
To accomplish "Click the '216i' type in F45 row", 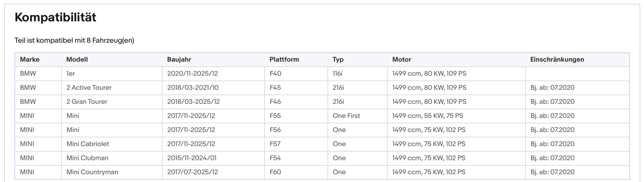I will (358, 88).
